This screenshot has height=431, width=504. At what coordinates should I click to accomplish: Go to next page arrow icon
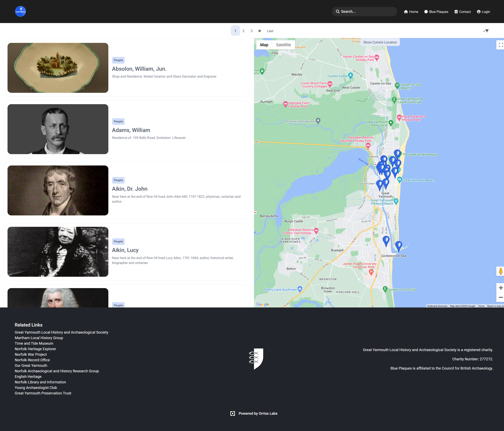(260, 31)
